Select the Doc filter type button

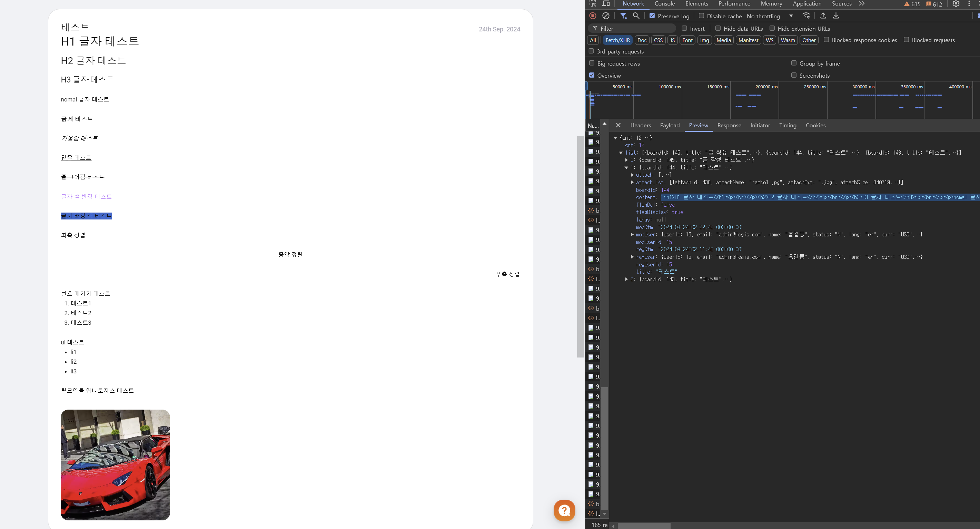point(642,40)
